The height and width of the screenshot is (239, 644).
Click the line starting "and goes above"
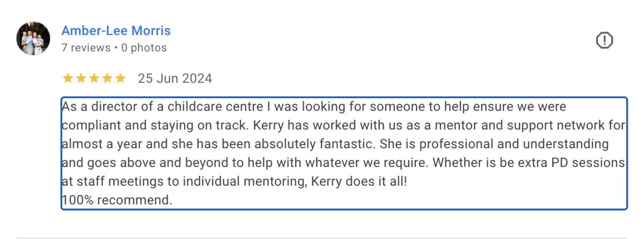tap(343, 163)
